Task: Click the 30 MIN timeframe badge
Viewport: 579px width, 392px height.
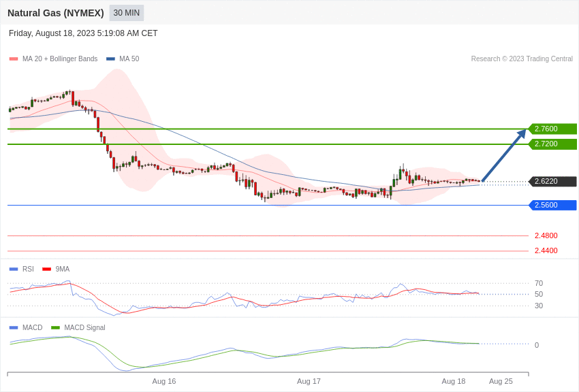Action: point(126,13)
